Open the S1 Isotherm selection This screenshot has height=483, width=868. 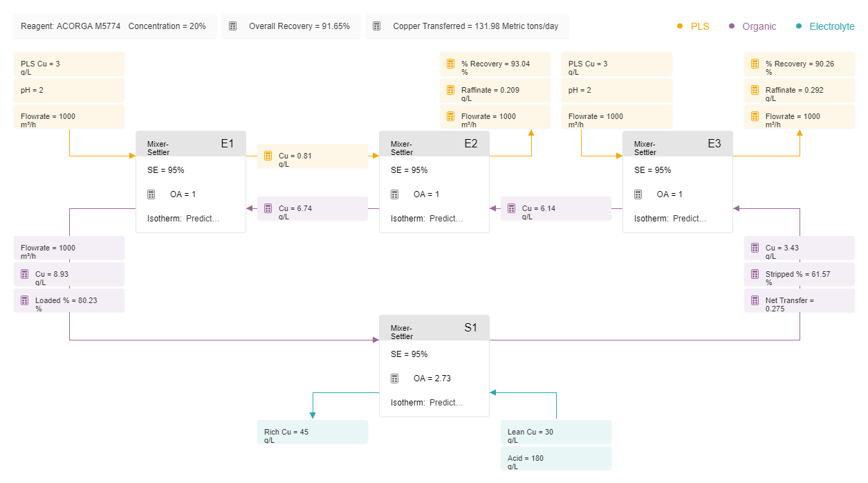coord(427,403)
